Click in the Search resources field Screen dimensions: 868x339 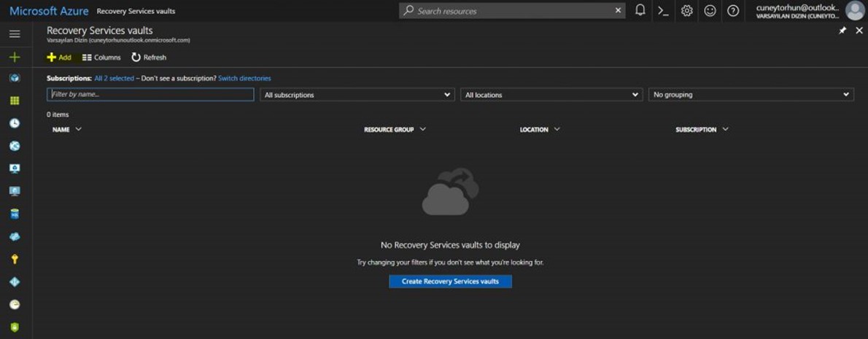pos(512,10)
